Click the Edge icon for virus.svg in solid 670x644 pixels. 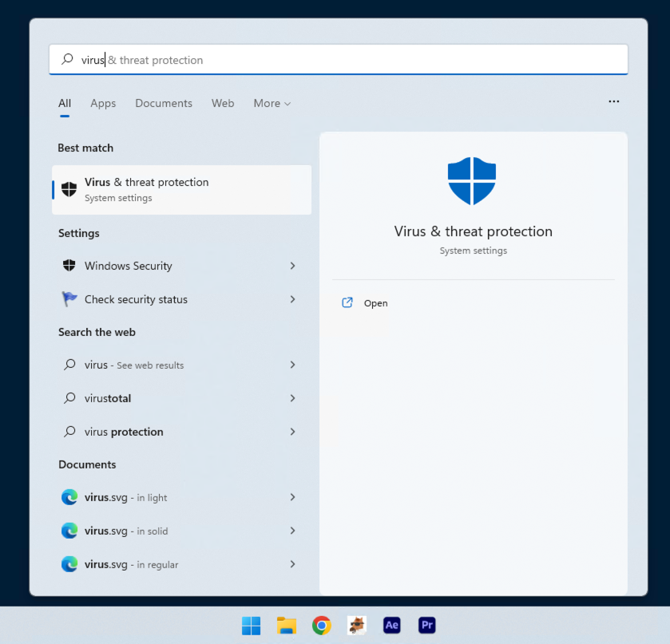point(69,531)
